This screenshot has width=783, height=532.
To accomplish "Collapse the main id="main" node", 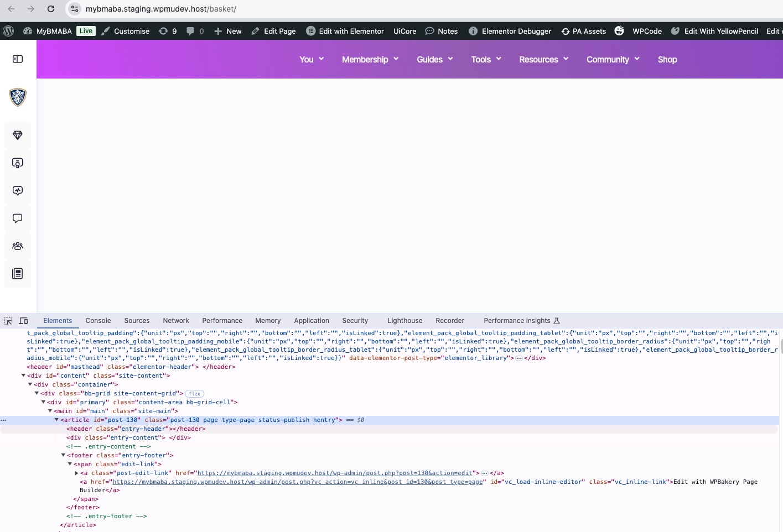I will coord(50,411).
